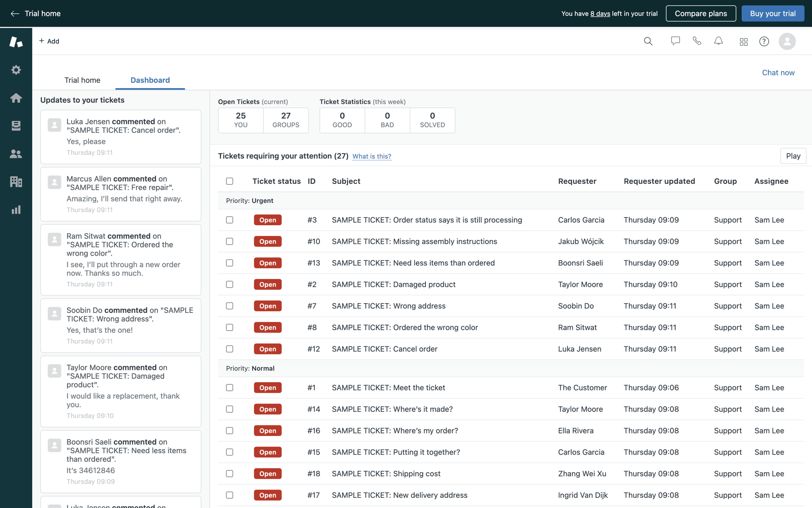Select ticket #2 Damaged product checkbox
812x508 pixels.
[230, 284]
